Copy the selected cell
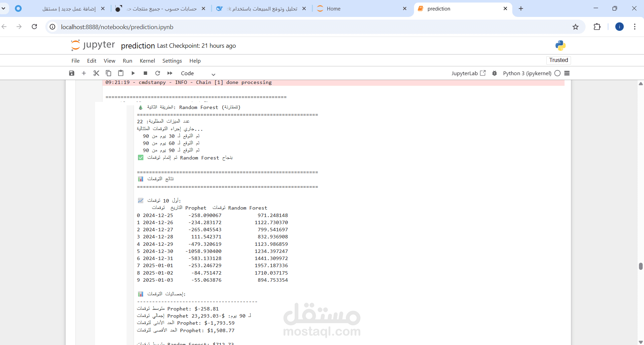This screenshot has height=345, width=644. point(109,73)
